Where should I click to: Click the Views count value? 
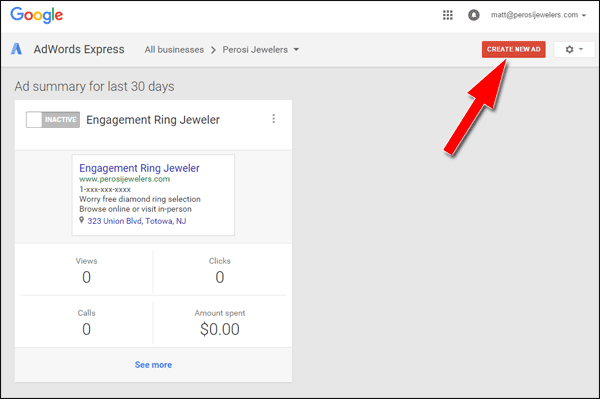[86, 277]
